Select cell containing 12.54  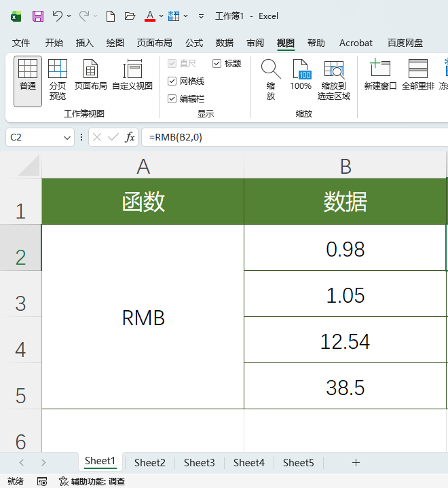coord(346,340)
